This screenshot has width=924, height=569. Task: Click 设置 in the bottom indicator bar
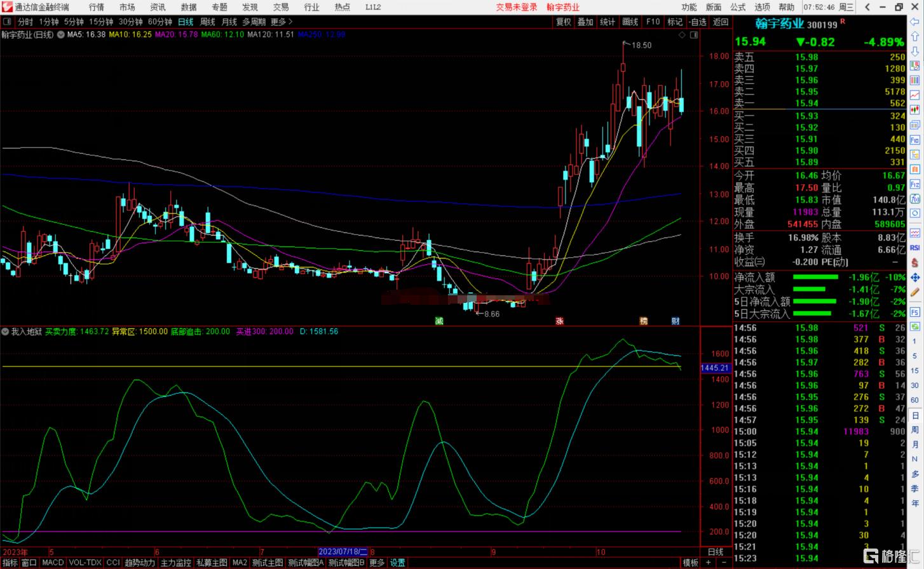click(x=398, y=563)
